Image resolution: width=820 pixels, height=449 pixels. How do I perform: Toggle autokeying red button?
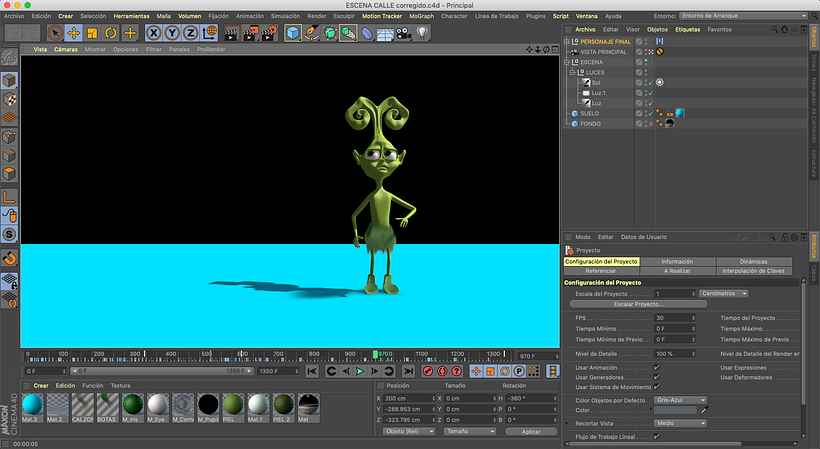tap(442, 371)
